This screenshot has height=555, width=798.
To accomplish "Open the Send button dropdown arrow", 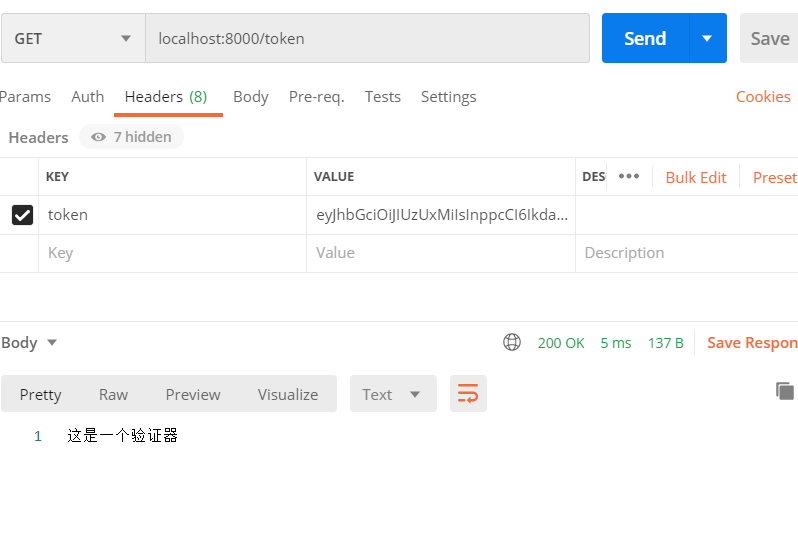I will click(707, 38).
